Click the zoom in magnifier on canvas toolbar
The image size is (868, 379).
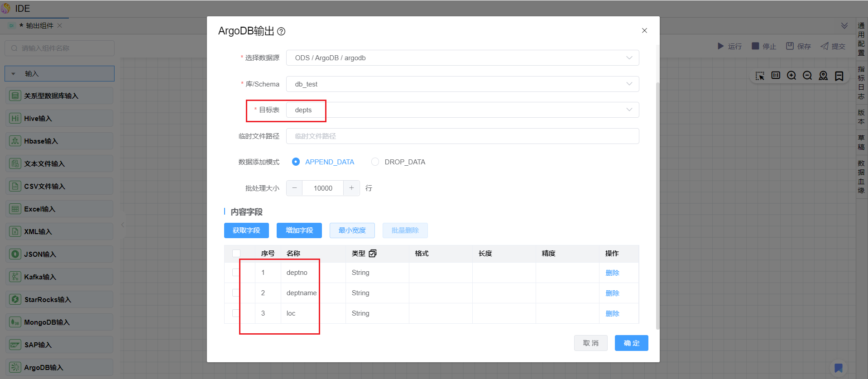[791, 76]
